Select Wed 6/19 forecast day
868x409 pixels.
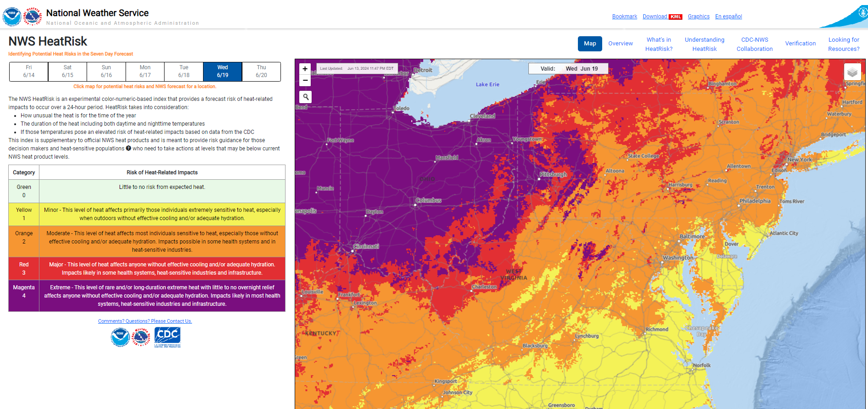click(x=223, y=72)
